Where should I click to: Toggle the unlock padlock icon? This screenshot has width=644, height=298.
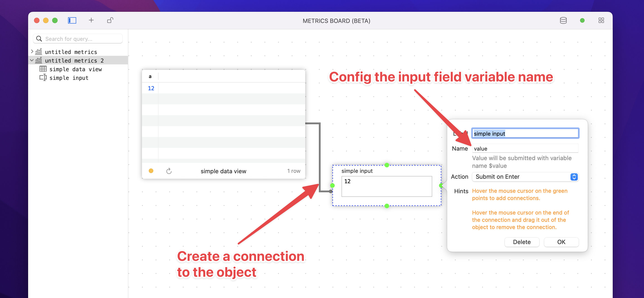tap(110, 20)
